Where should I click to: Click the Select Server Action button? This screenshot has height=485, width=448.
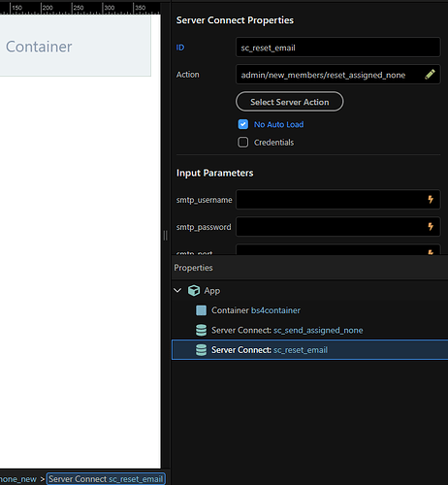click(x=289, y=102)
